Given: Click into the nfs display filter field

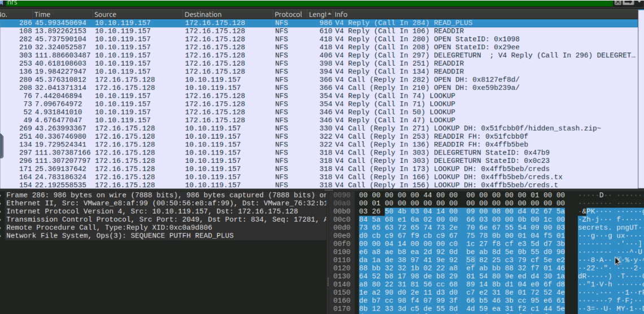Looking at the screenshot, I should pyautogui.click(x=282, y=3).
